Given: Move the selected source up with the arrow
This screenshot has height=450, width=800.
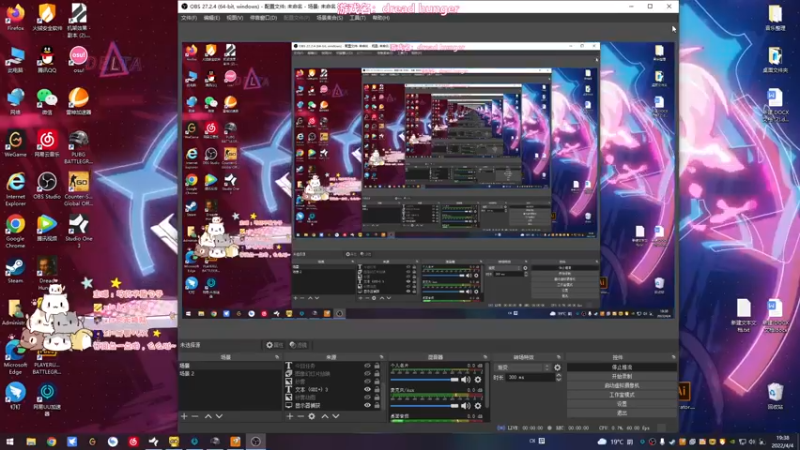Looking at the screenshot, I should point(325,416).
